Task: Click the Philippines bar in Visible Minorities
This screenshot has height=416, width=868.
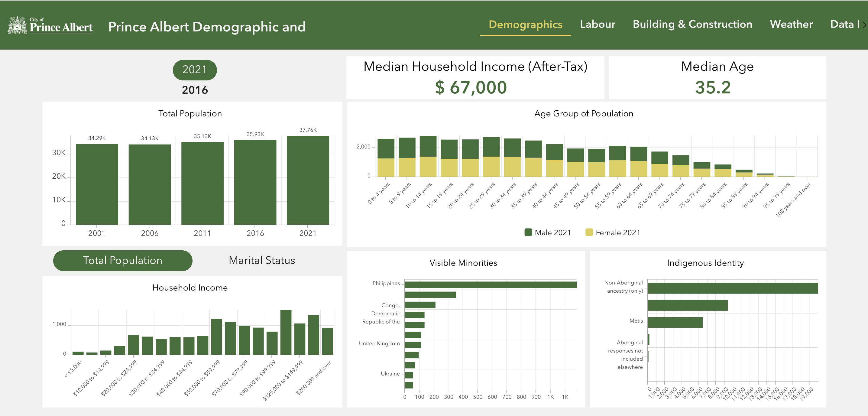Action: click(x=490, y=284)
